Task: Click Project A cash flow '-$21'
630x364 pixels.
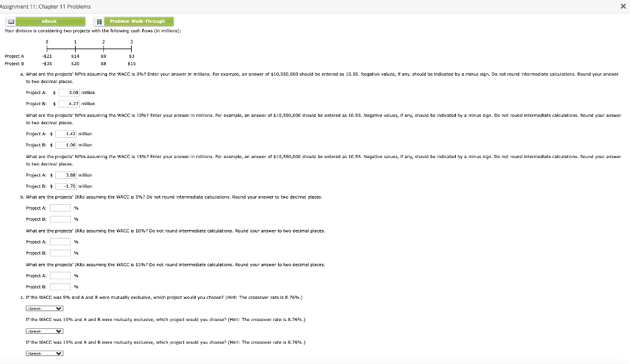Action: [x=47, y=56]
